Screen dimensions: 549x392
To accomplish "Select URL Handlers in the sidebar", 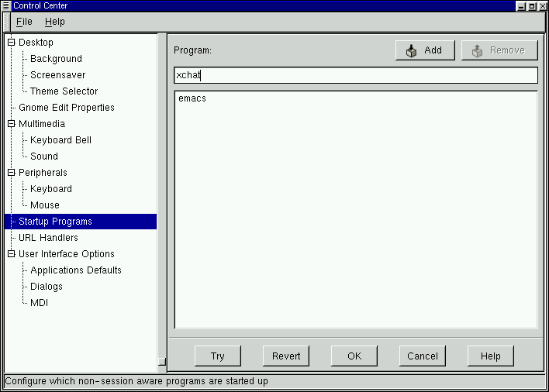I will 48,238.
